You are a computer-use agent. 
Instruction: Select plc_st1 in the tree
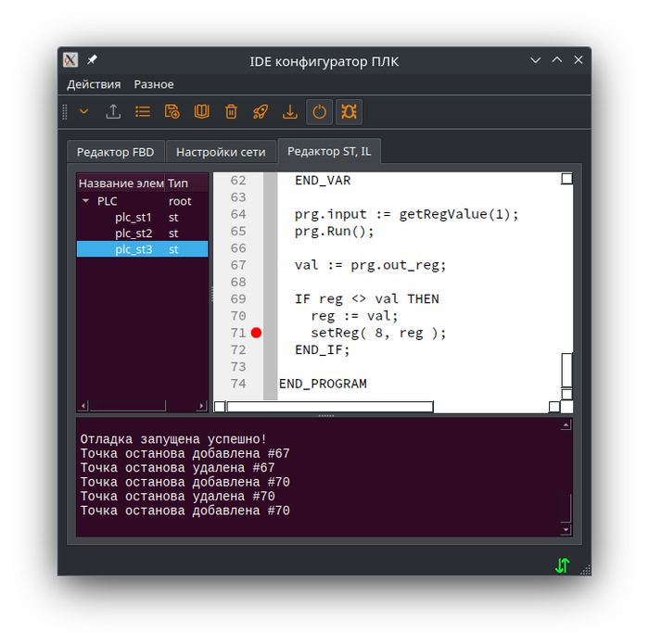point(134,217)
